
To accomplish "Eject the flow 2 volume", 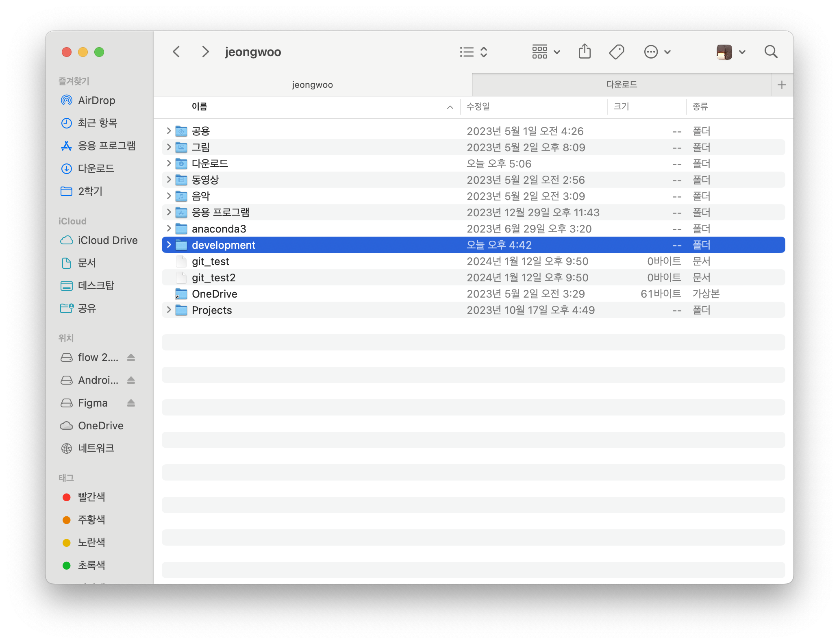I will click(131, 357).
